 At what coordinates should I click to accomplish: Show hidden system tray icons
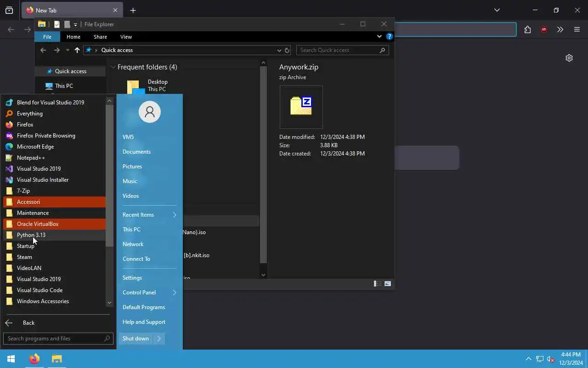528,359
